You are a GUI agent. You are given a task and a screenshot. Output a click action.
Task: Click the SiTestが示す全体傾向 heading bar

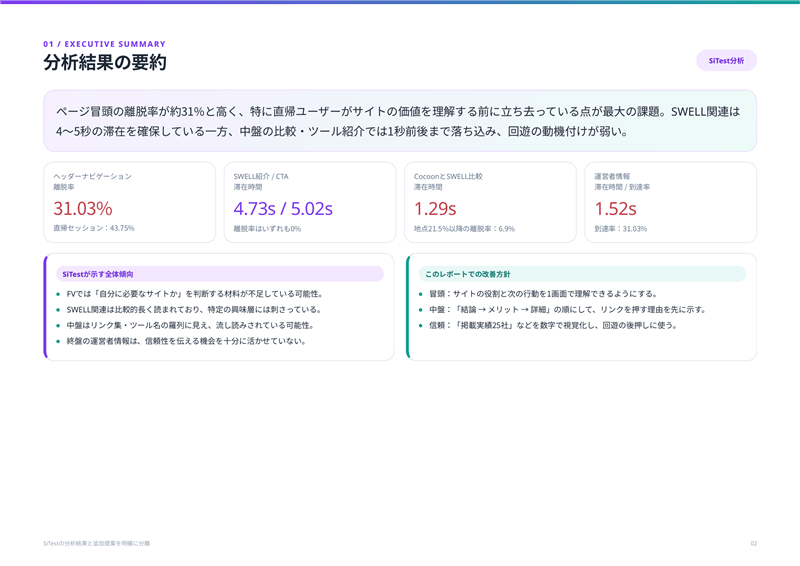point(220,274)
